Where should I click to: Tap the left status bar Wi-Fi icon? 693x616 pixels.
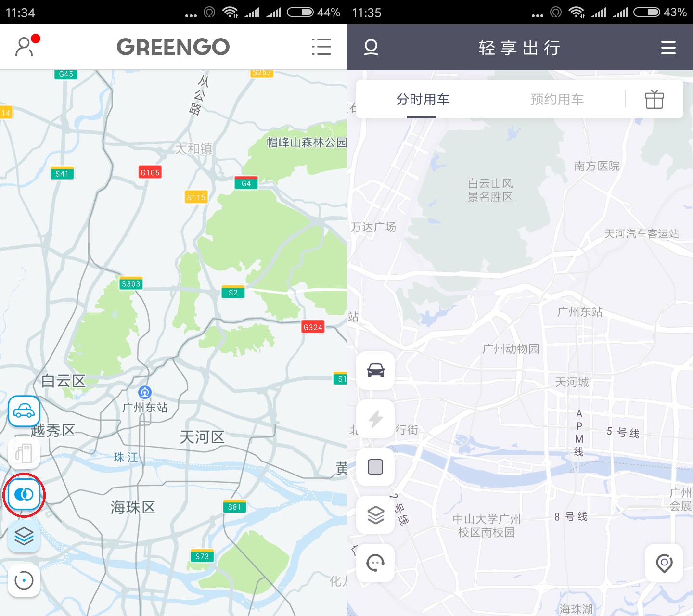230,12
